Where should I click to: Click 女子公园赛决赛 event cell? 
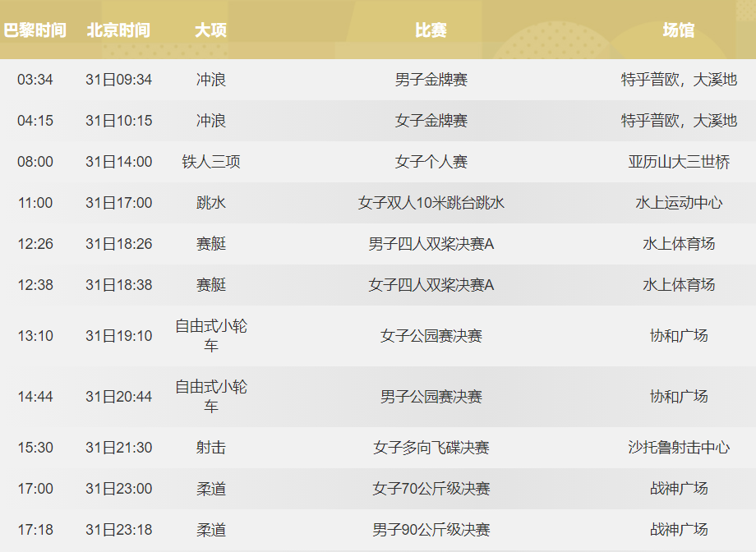pos(431,335)
